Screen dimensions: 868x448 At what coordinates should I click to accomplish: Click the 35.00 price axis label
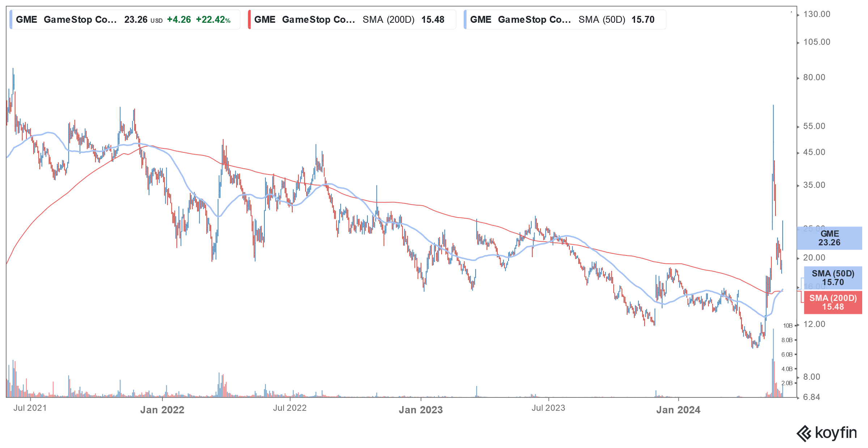click(814, 185)
